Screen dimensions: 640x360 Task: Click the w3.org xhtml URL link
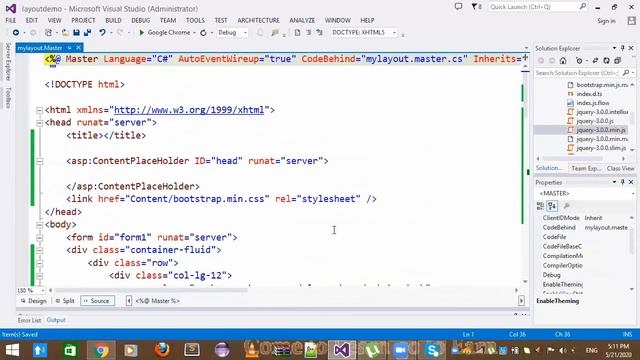pyautogui.click(x=189, y=110)
